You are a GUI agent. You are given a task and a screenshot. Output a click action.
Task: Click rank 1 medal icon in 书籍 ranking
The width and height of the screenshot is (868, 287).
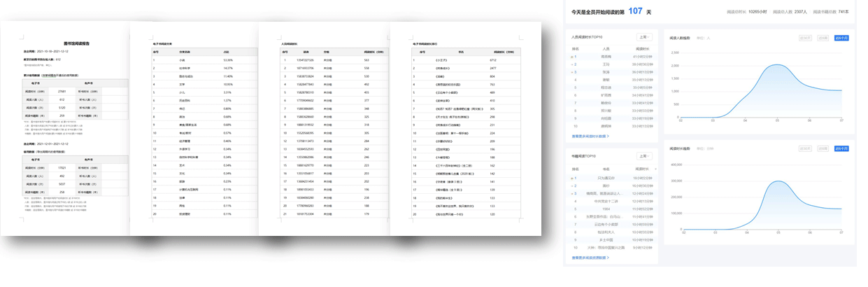tap(574, 178)
